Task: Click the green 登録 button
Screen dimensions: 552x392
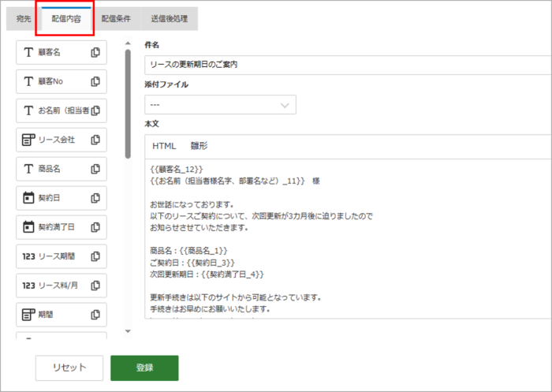Action: (x=144, y=368)
